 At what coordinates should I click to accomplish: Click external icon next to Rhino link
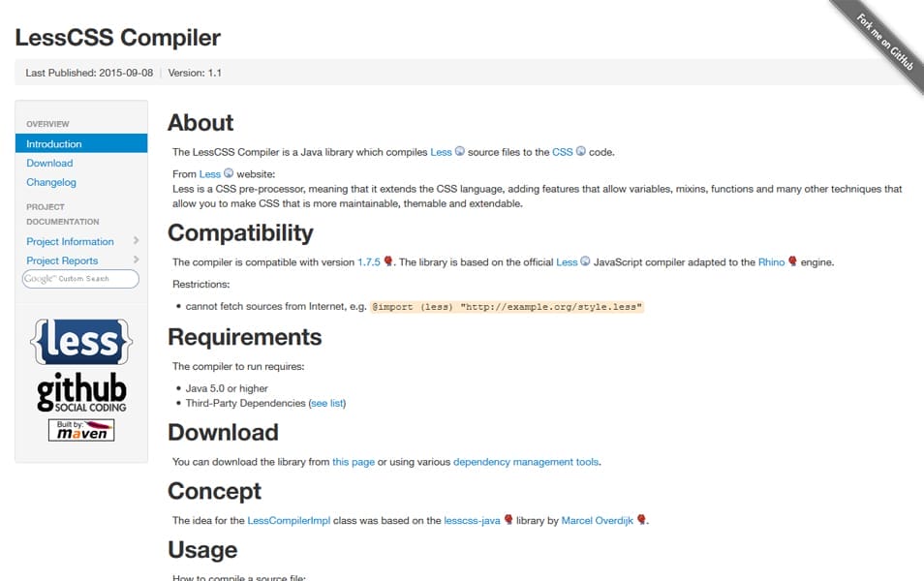792,261
